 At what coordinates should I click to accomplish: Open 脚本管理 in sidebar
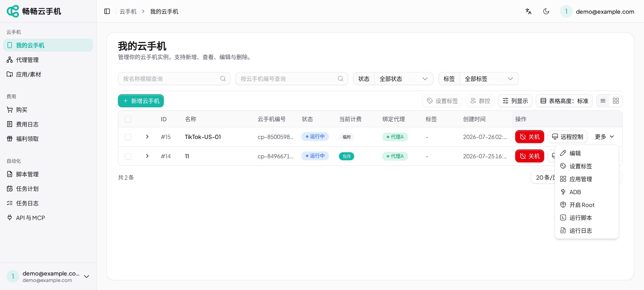pyautogui.click(x=48, y=174)
